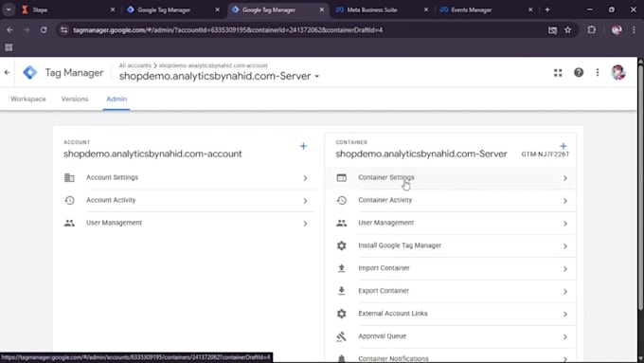644x363 pixels.
Task: Add a new account with the plus icon
Action: pos(303,146)
